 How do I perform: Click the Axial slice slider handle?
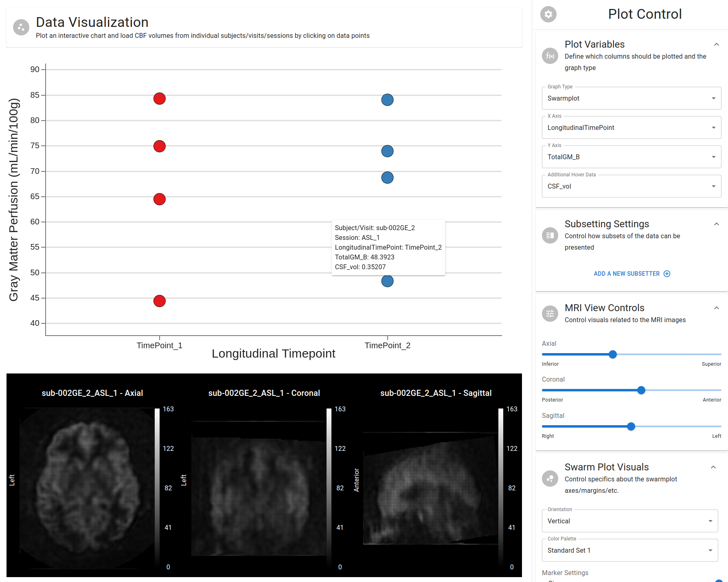coord(613,354)
